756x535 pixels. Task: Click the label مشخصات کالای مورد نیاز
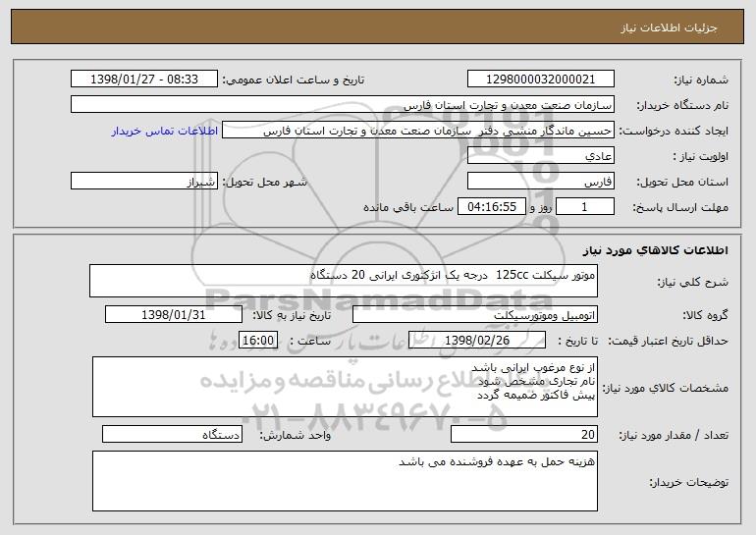(666, 388)
